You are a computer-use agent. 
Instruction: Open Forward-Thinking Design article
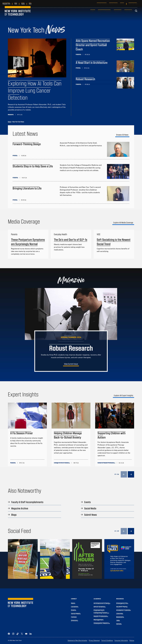(27, 144)
